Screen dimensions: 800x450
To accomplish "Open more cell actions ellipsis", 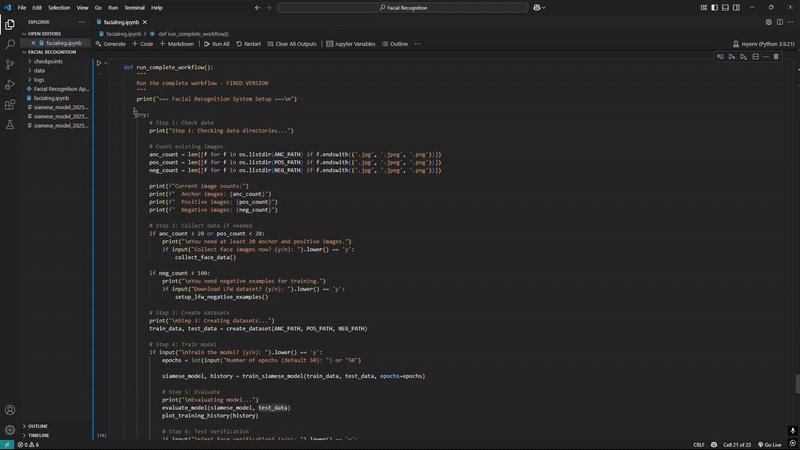I will (766, 57).
